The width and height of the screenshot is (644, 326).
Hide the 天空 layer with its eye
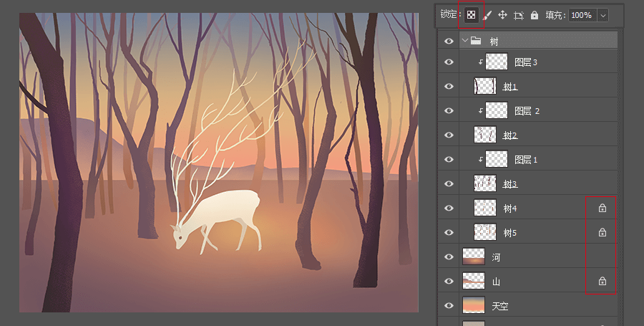(x=449, y=306)
